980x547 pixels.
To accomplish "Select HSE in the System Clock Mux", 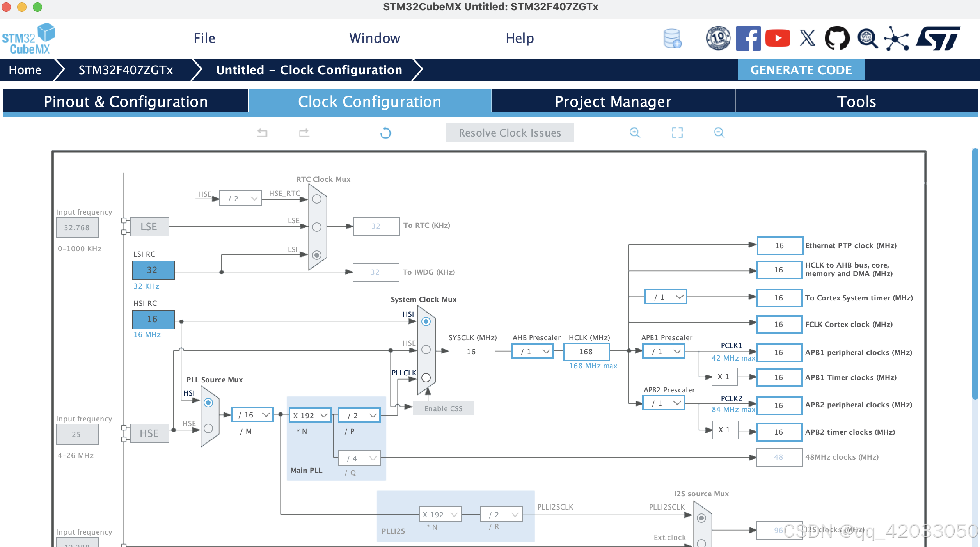I will pos(426,350).
